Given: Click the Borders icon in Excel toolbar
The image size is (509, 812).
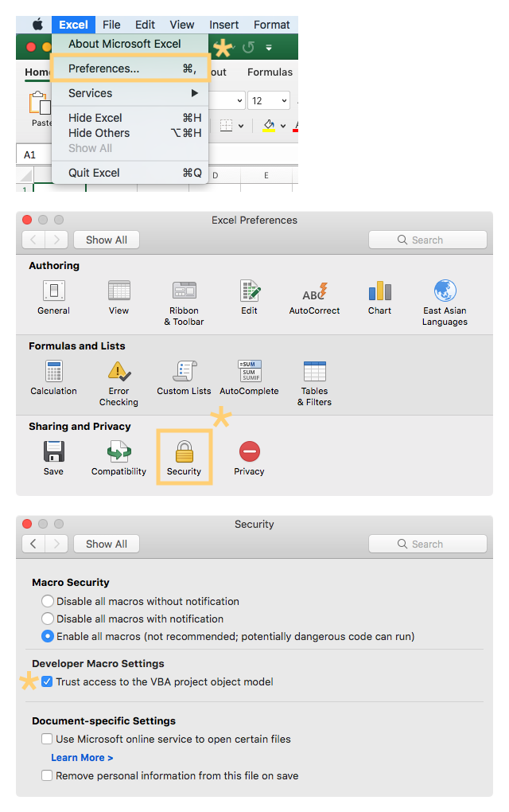Looking at the screenshot, I should tap(227, 125).
